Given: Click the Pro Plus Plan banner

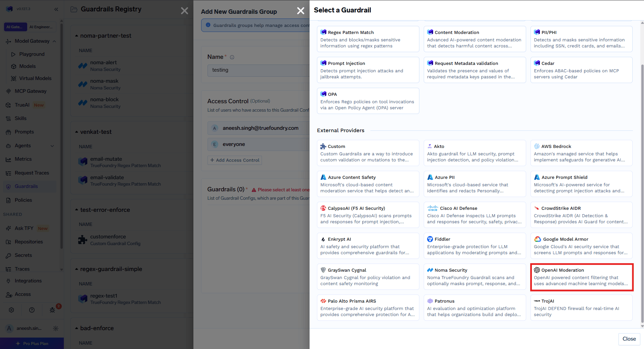Looking at the screenshot, I should coord(32,343).
